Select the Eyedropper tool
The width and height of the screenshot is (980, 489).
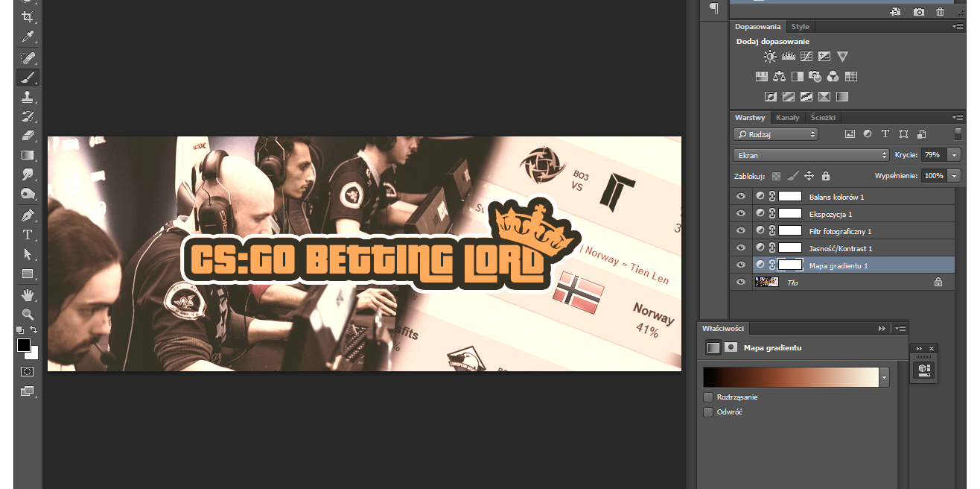coord(28,37)
